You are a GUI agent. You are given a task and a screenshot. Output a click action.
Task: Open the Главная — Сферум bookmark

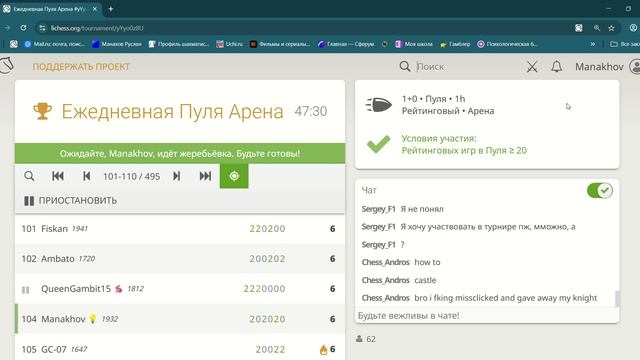point(346,44)
